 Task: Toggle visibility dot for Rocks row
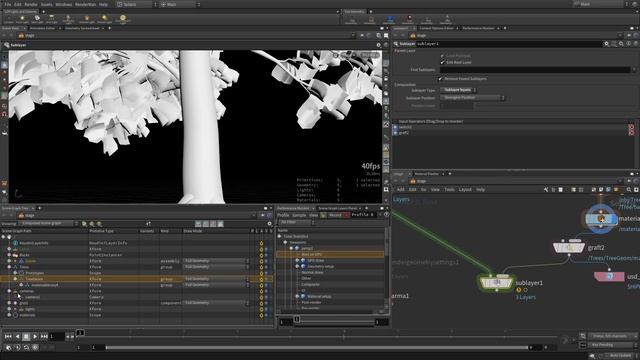267,255
